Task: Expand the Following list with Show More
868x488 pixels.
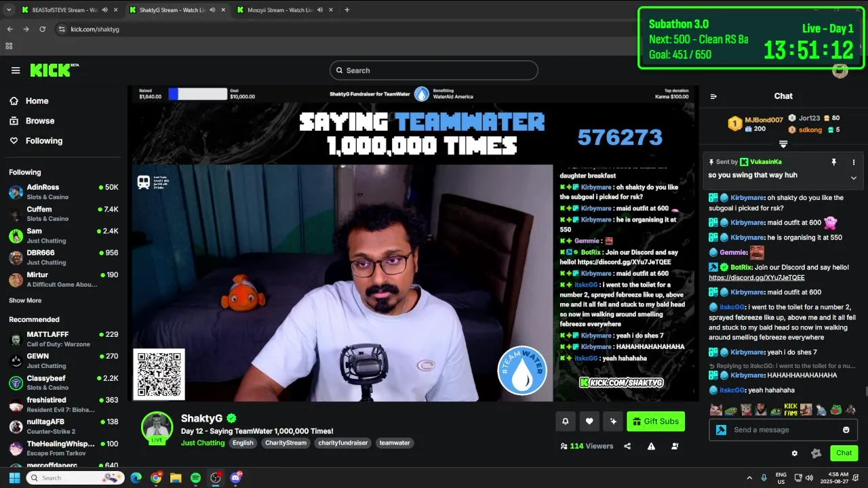Action: (x=25, y=300)
